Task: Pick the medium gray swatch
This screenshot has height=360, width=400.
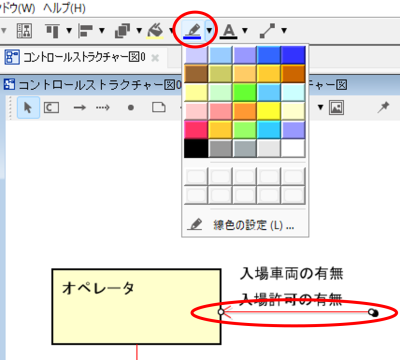Action: pyautogui.click(x=220, y=148)
